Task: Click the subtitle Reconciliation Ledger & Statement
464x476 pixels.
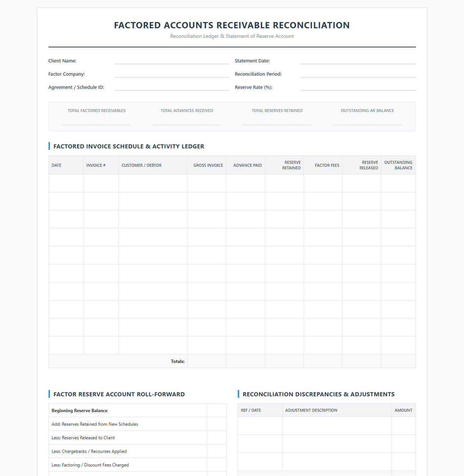Action: pos(232,36)
